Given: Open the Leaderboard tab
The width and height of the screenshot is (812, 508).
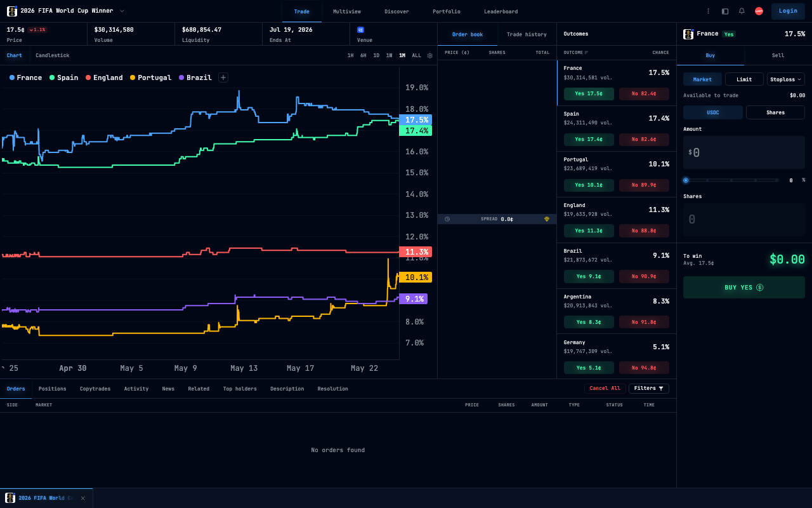Looking at the screenshot, I should (x=501, y=11).
